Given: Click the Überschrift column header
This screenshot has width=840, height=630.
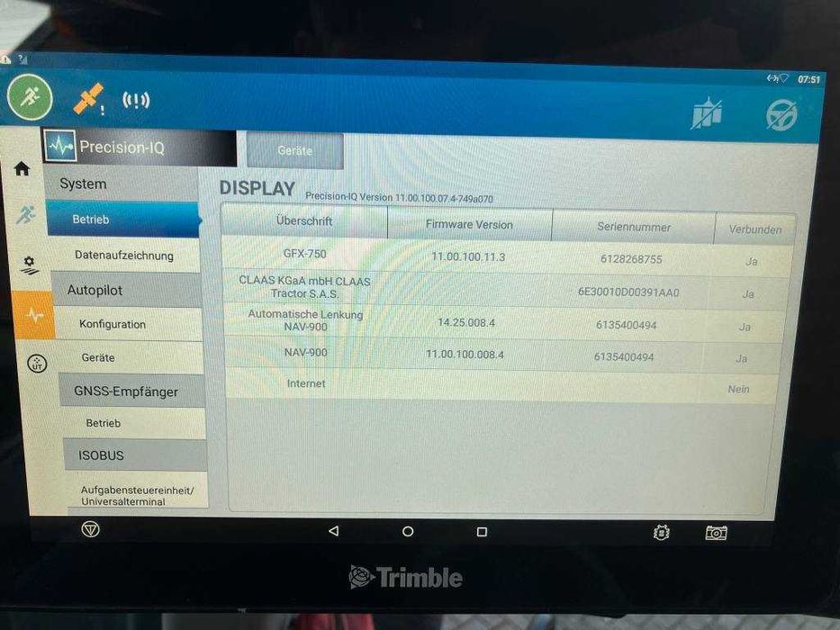Looking at the screenshot, I should pyautogui.click(x=304, y=220).
